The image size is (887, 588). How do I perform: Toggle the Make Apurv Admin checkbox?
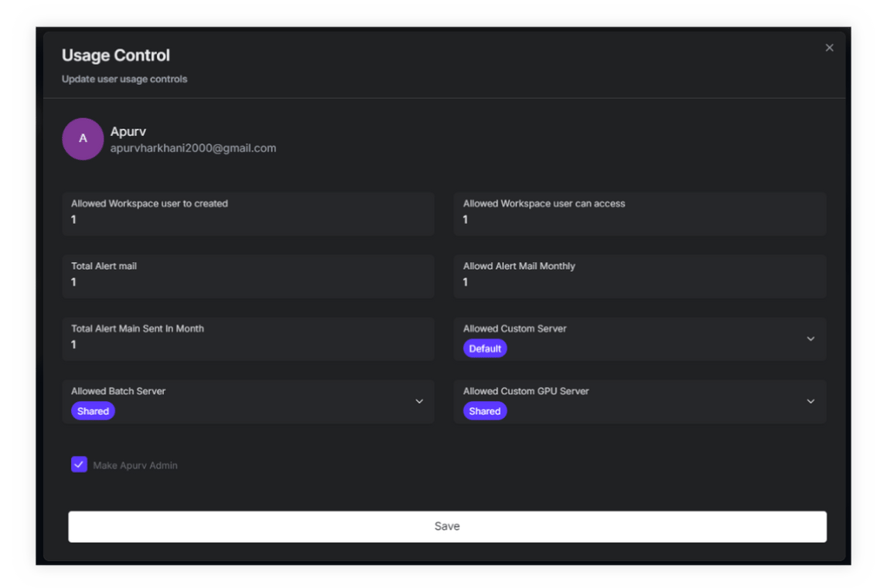click(x=79, y=464)
